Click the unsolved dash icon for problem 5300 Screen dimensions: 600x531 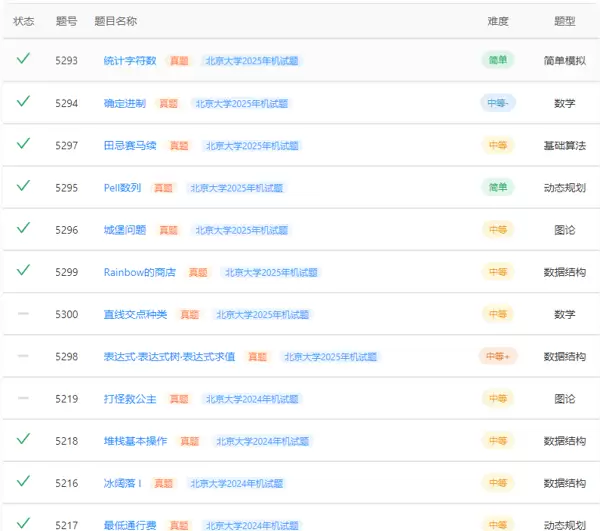(x=23, y=314)
